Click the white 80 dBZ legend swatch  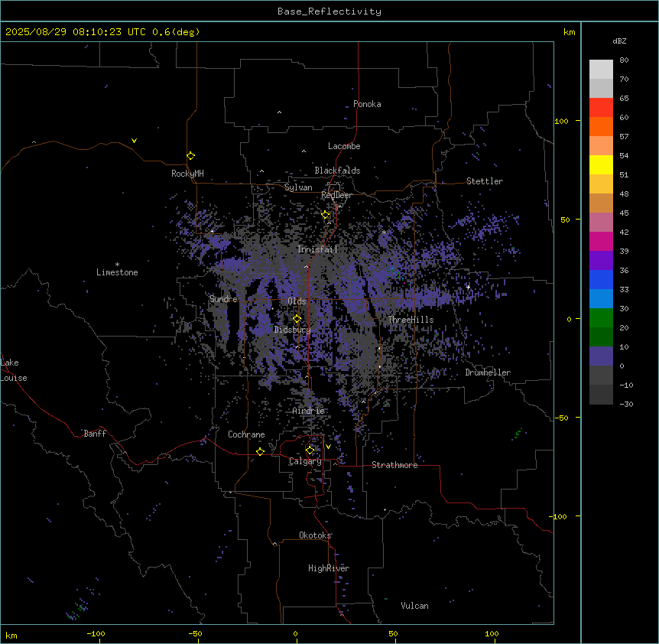[x=601, y=70]
